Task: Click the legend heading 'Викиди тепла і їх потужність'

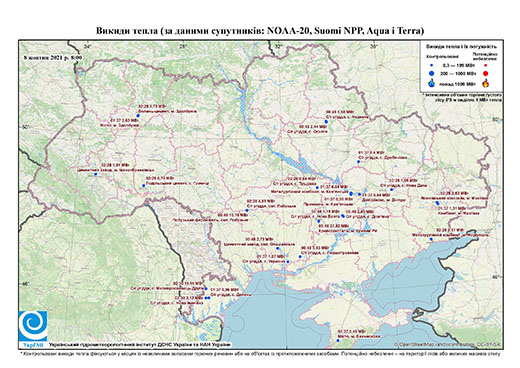Action: (x=462, y=47)
